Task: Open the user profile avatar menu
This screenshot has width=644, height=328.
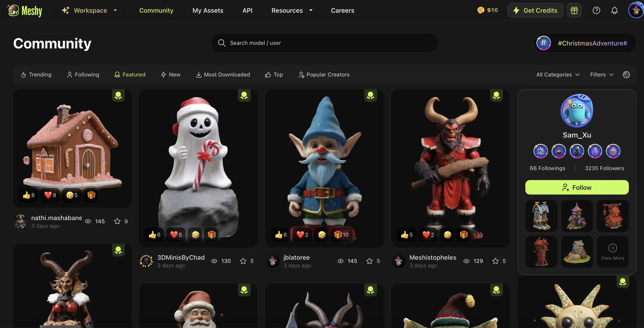Action: click(636, 10)
